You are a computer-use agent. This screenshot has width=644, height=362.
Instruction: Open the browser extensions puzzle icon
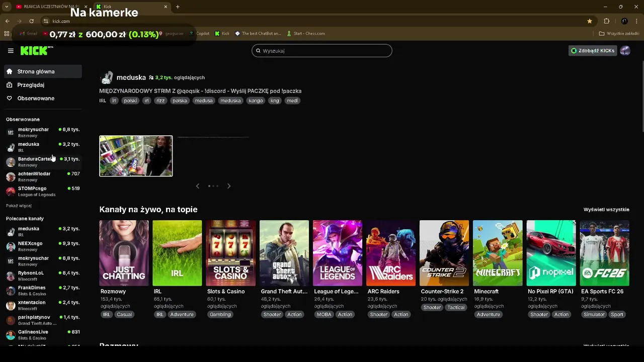click(606, 21)
